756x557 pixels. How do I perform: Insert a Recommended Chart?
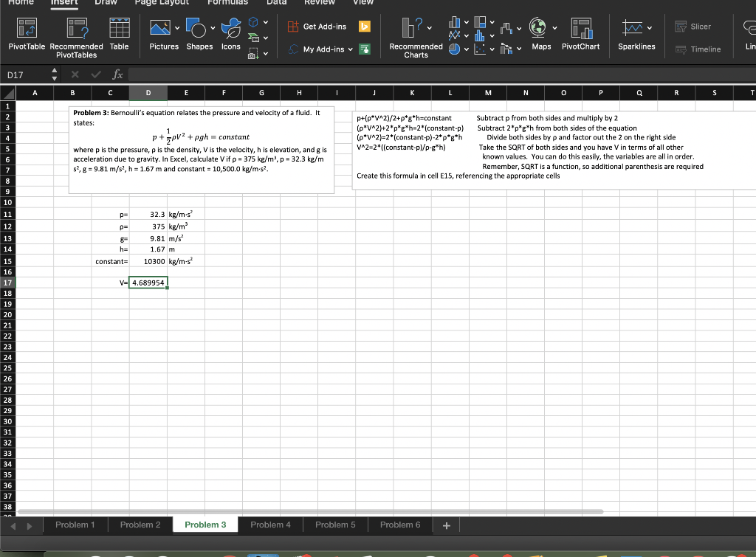click(414, 35)
